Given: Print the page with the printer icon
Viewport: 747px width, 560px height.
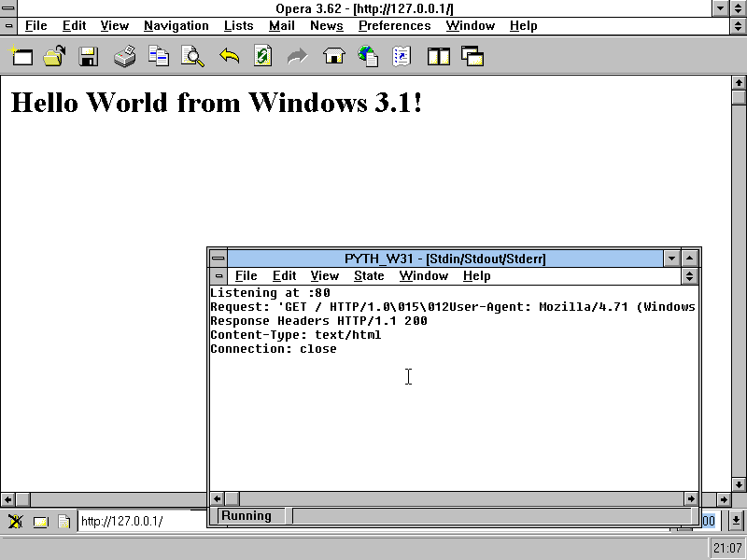Looking at the screenshot, I should [x=124, y=57].
